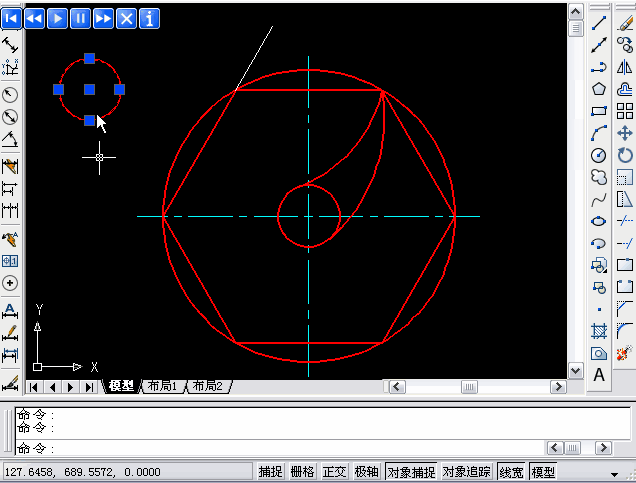
Task: Switch to 布局2 layout tab
Action: (208, 387)
